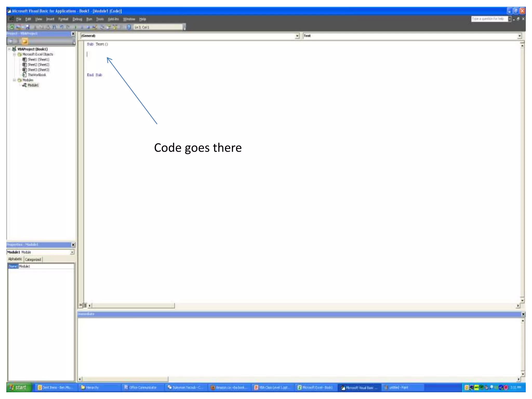Screen dimensions: 532x399
Task: Collapse the Modules folder
Action: coord(15,80)
